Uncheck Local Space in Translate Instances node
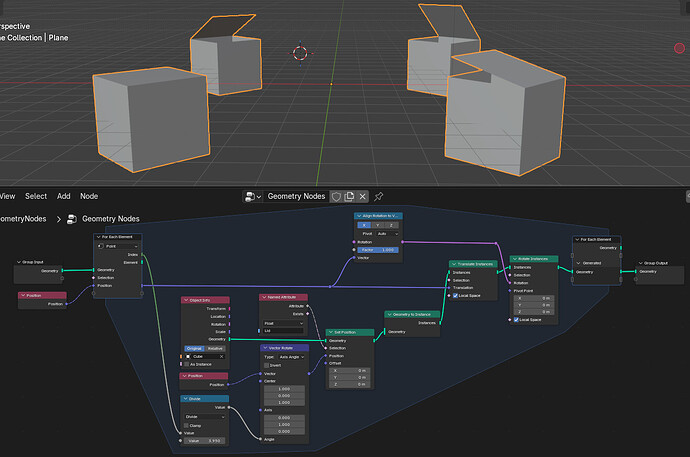Viewport: 690px width, 457px height. [x=455, y=296]
